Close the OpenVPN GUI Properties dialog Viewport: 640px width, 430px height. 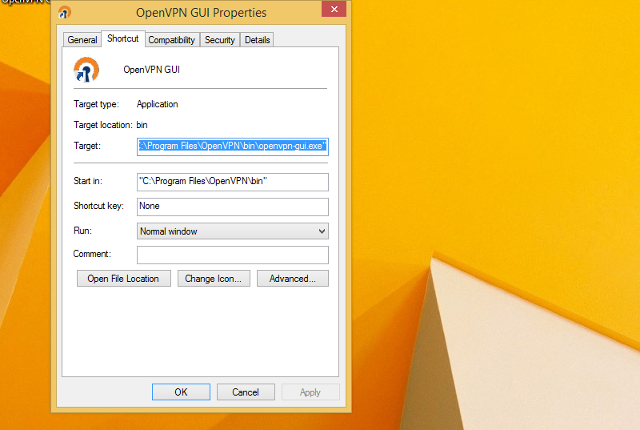coord(334,9)
